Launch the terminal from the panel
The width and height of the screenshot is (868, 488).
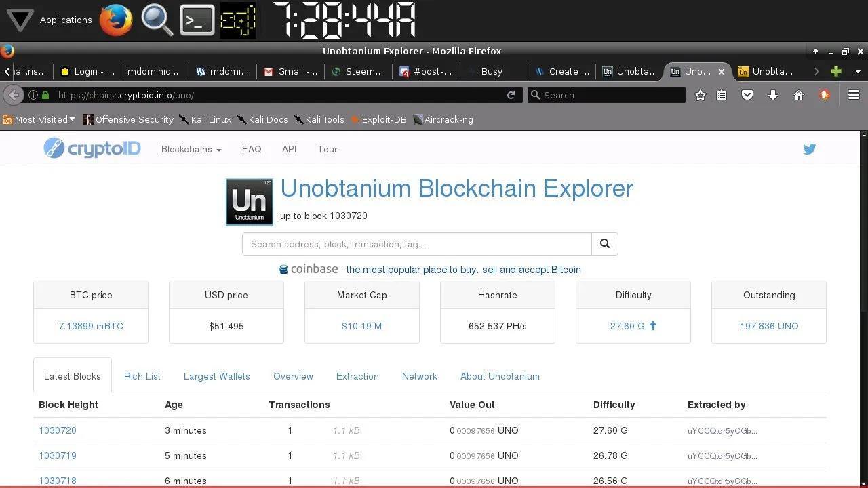197,20
